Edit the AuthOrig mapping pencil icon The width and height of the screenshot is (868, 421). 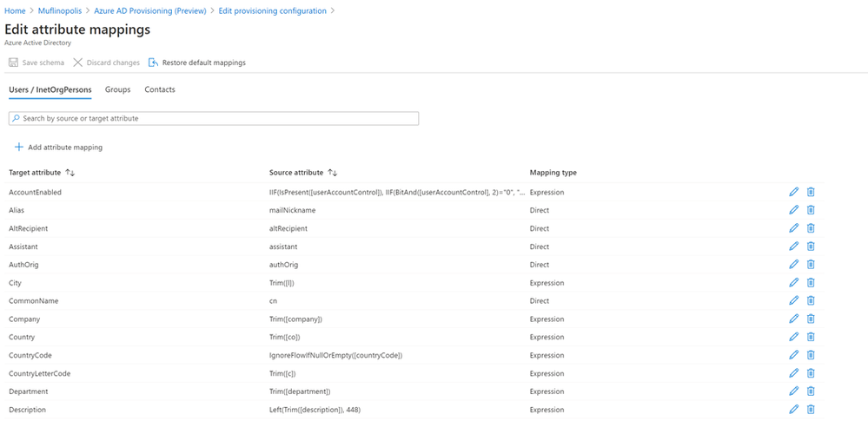pyautogui.click(x=793, y=265)
